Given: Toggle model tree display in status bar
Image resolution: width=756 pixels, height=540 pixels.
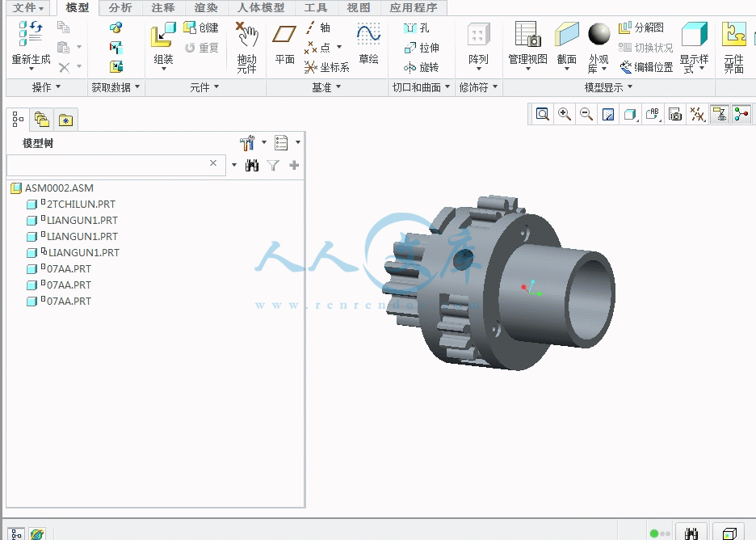Looking at the screenshot, I should (16, 534).
